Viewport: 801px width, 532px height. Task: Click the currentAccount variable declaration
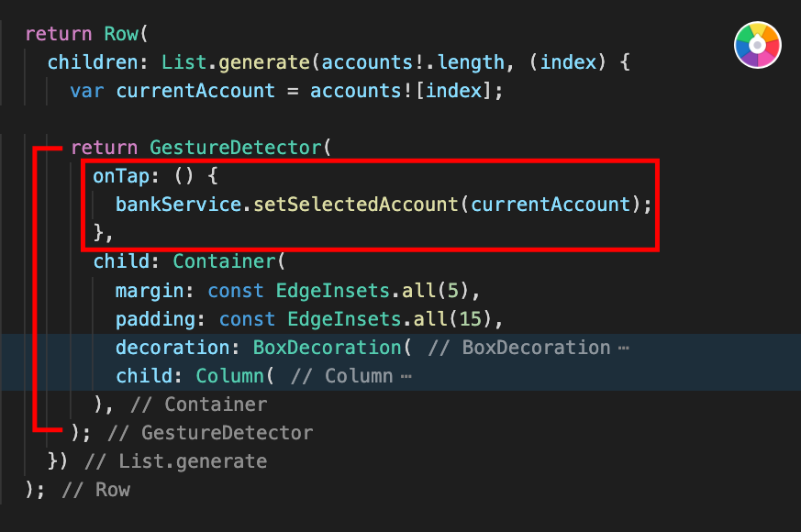click(x=195, y=91)
